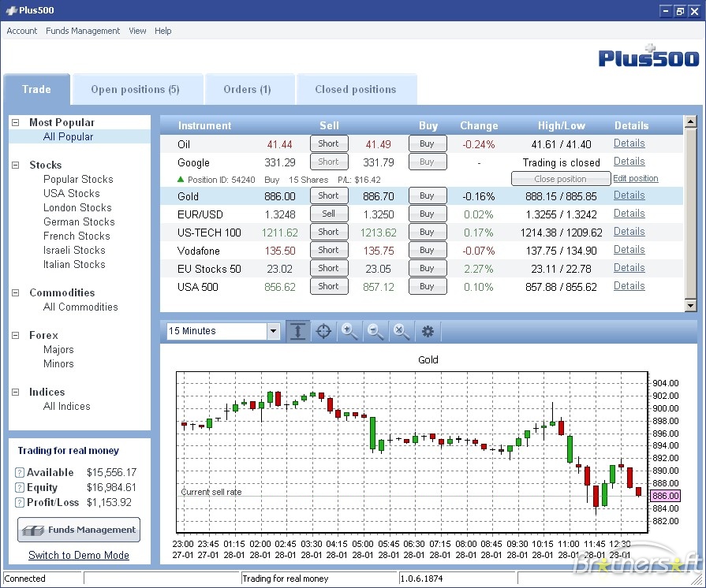The width and height of the screenshot is (706, 588).
Task: Select All Indices in the tree
Action: [x=66, y=406]
